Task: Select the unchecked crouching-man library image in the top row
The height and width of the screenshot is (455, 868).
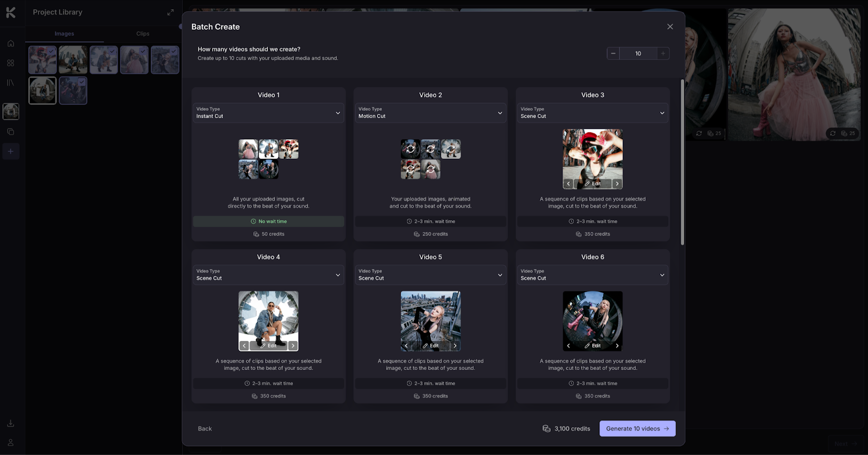Action: pos(73,60)
